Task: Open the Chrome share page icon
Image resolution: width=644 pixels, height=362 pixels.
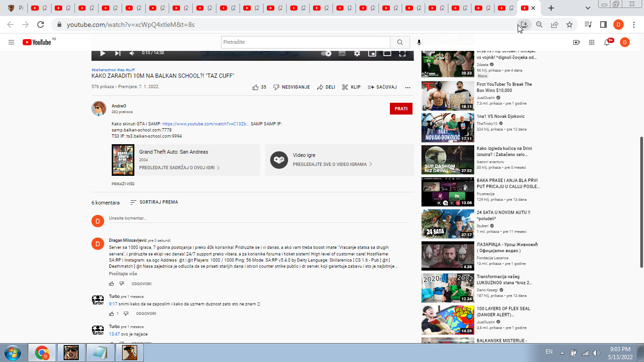Action: (554, 25)
